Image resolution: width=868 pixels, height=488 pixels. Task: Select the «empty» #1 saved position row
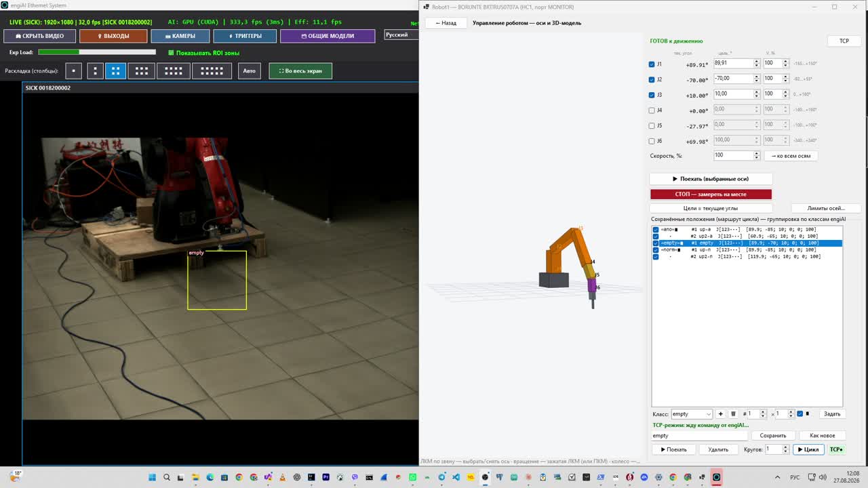747,243
